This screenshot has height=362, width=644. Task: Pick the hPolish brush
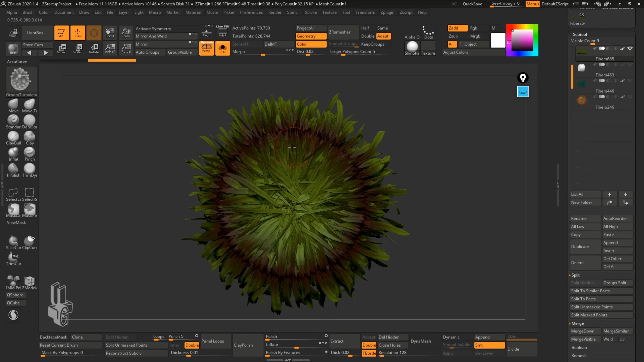pos(13,170)
